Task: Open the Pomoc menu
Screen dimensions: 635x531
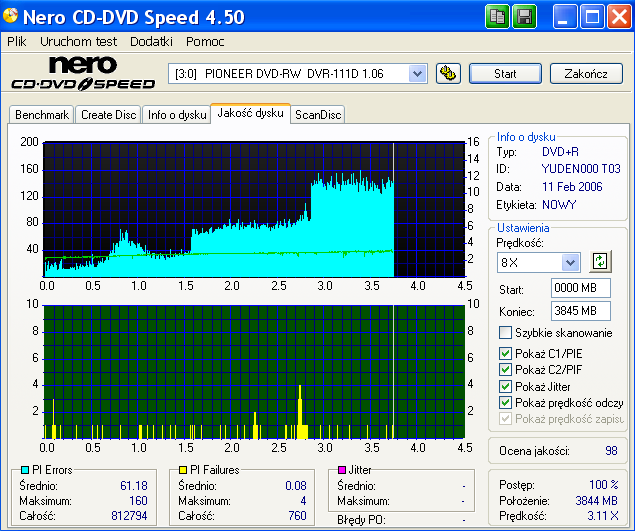Action: 205,41
